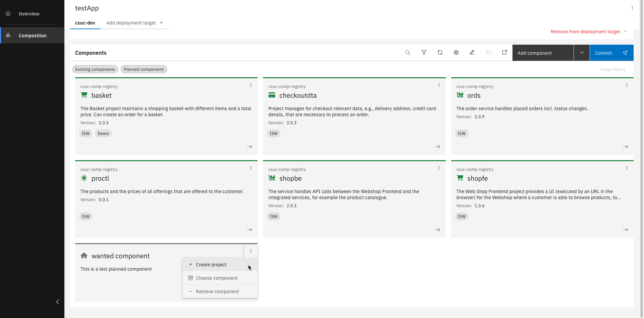
Task: Go to Overview in the sidebar
Action: (x=29, y=14)
